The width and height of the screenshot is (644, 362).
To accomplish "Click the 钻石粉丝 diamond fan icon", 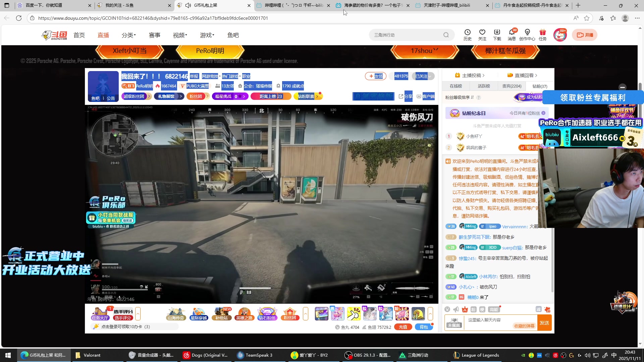I will click(x=267, y=314).
